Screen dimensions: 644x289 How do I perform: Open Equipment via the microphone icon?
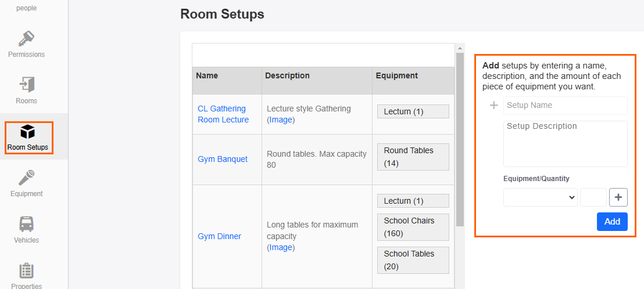click(26, 178)
